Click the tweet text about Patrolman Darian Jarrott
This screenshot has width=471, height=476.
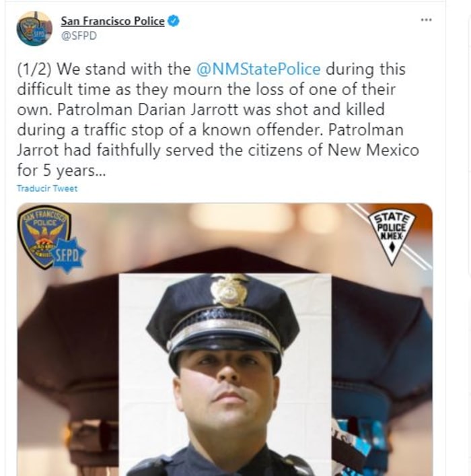point(218,120)
